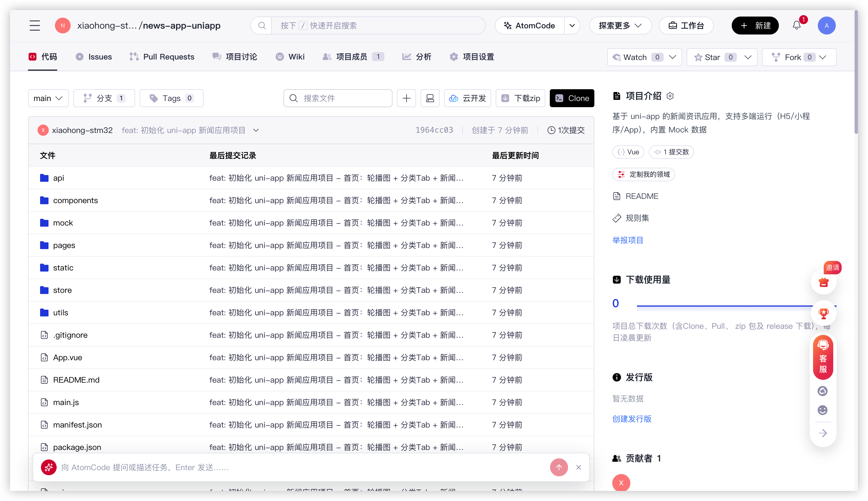This screenshot has width=868, height=501.
Task: Click the 举报项目 link
Action: pyautogui.click(x=628, y=240)
